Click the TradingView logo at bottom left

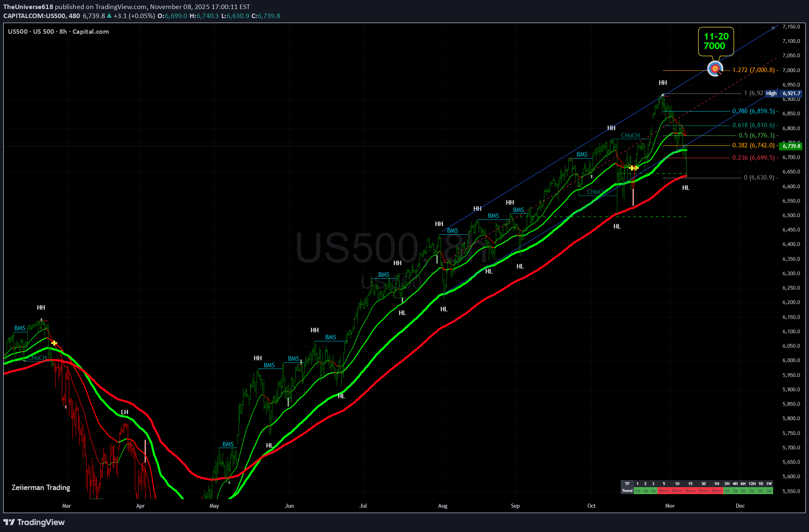point(34,522)
